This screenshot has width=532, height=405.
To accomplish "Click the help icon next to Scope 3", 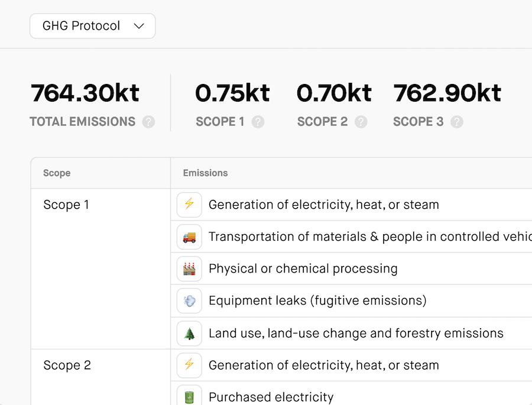I will pyautogui.click(x=457, y=122).
